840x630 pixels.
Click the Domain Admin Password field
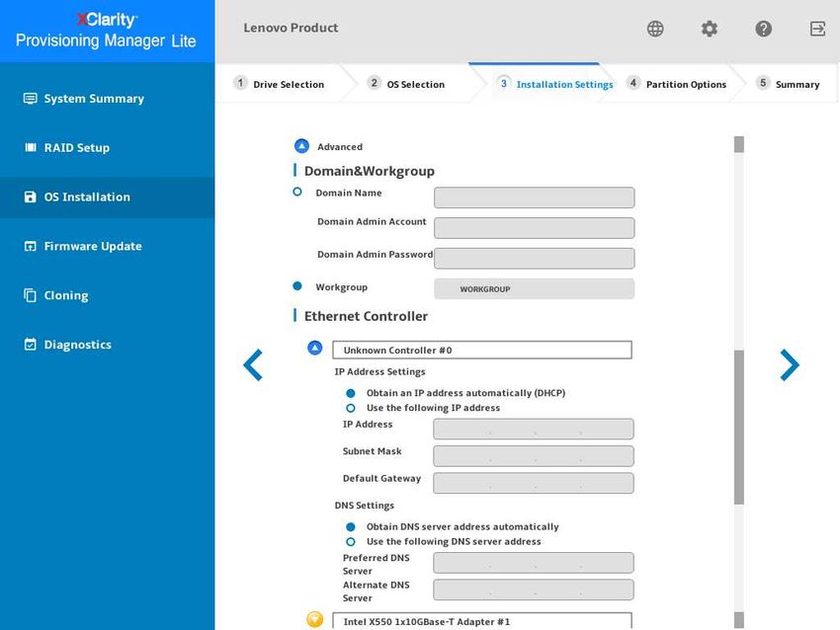pyautogui.click(x=534, y=259)
